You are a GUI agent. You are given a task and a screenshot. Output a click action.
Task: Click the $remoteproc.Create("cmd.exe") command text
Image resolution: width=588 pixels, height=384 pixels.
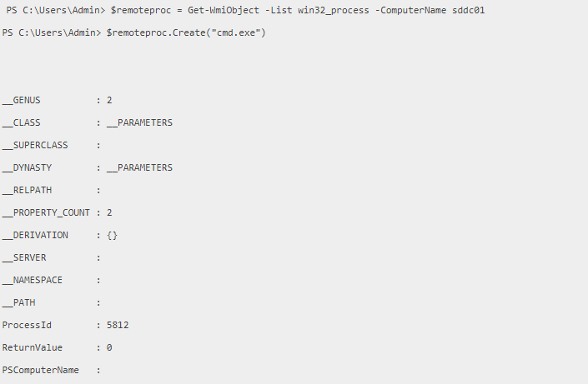(x=186, y=32)
